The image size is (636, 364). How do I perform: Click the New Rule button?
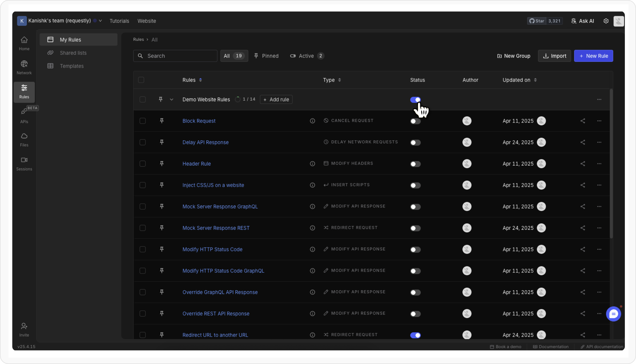[593, 56]
